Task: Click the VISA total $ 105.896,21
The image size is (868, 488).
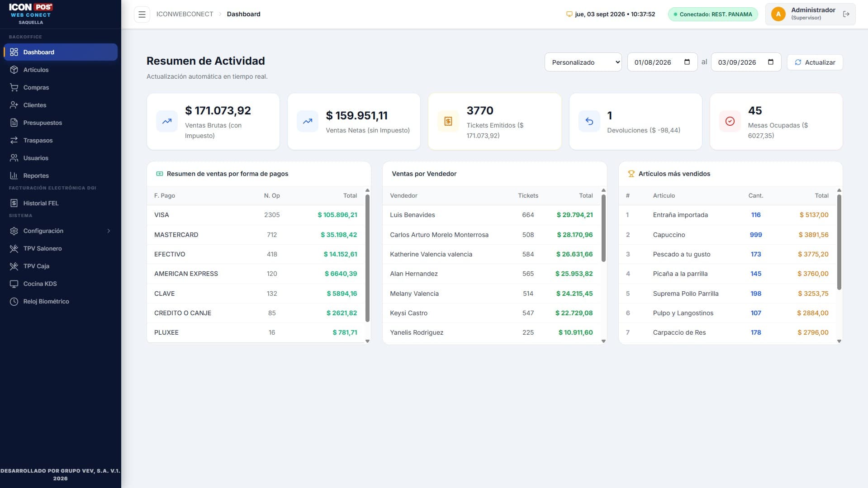Action: point(337,215)
